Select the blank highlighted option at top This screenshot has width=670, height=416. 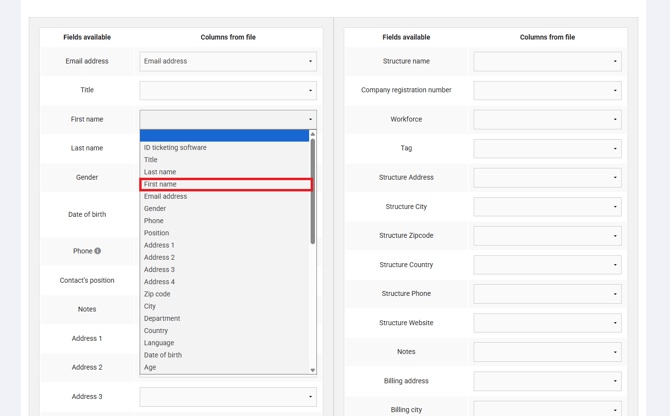(x=225, y=136)
